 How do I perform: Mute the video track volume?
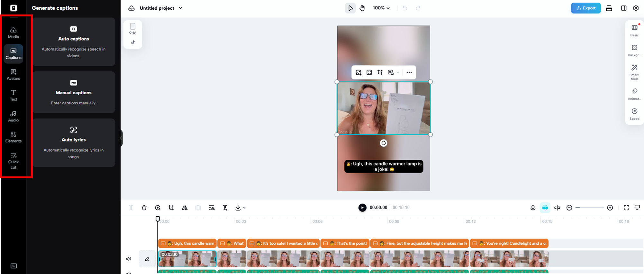[x=129, y=259]
